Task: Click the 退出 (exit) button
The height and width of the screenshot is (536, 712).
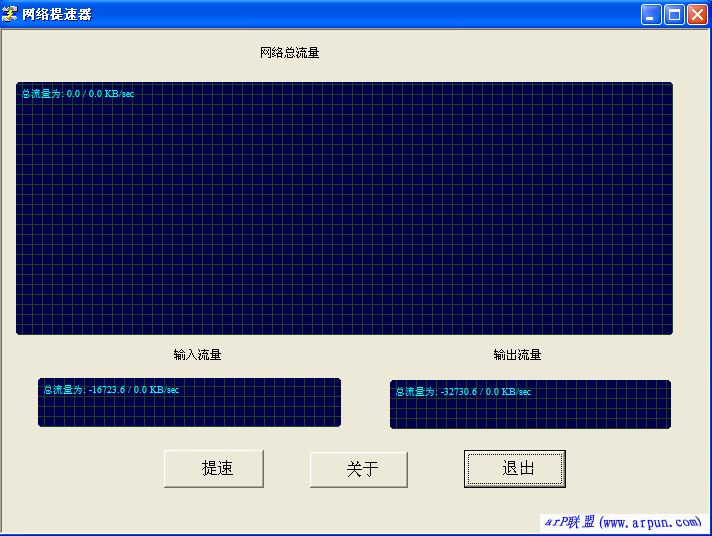Action: pos(515,469)
